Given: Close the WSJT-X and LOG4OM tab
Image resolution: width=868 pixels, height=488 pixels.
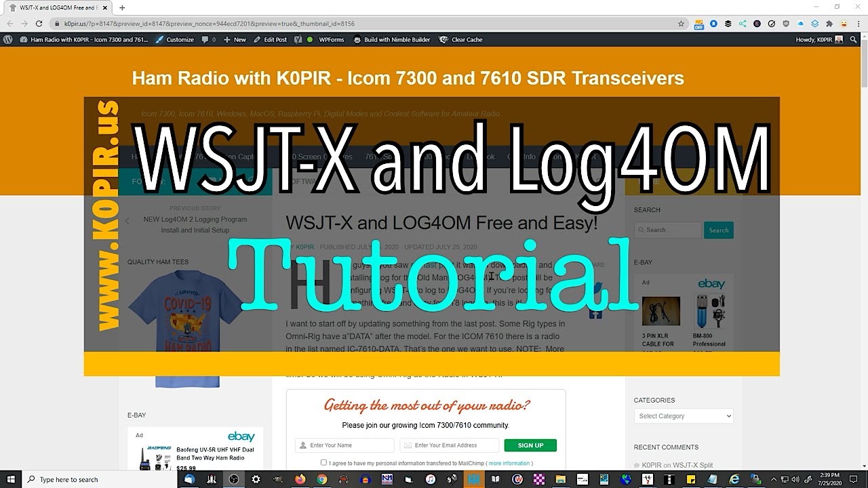Looking at the screenshot, I should 105,7.
